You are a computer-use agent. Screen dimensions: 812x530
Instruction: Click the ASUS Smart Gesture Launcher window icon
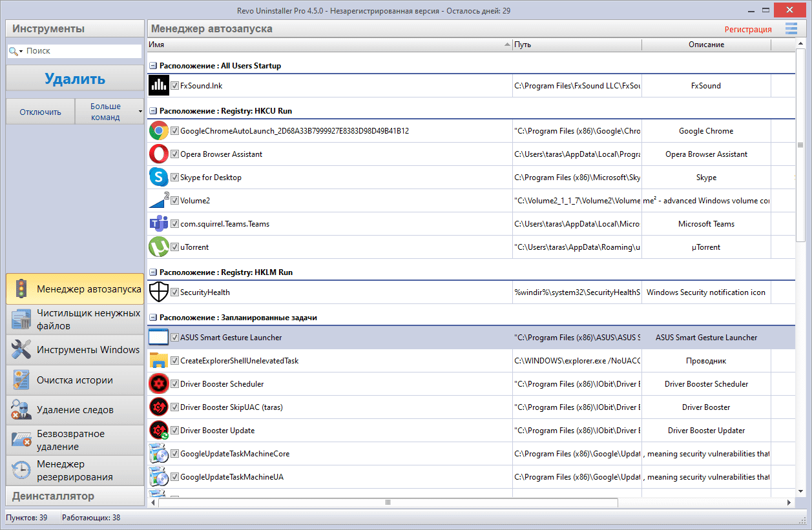(x=158, y=338)
